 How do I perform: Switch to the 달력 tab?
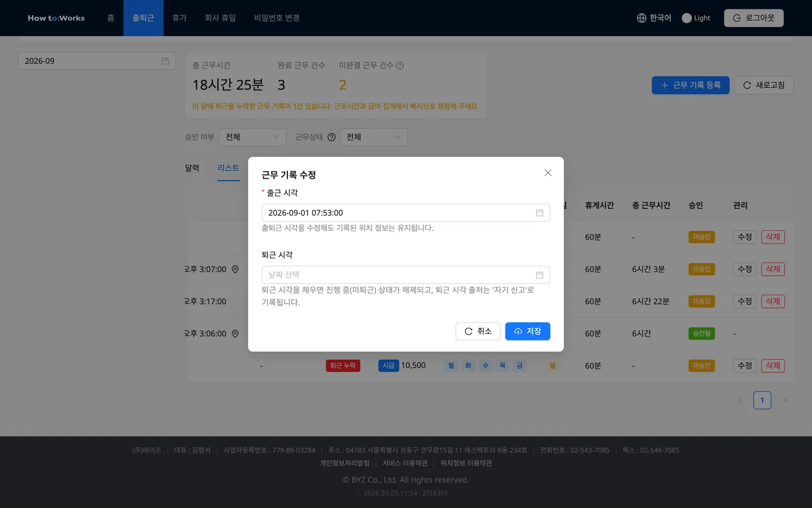(x=192, y=168)
